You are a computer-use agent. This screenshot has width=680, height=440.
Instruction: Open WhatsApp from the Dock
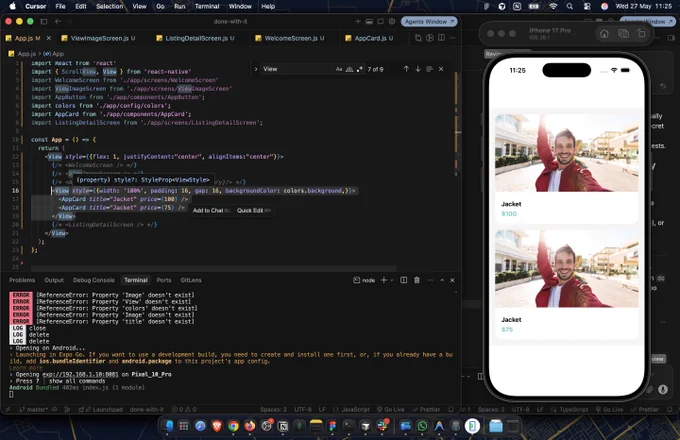422,426
